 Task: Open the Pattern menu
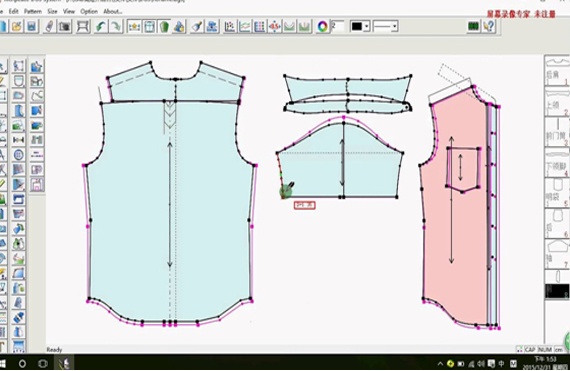click(x=33, y=11)
